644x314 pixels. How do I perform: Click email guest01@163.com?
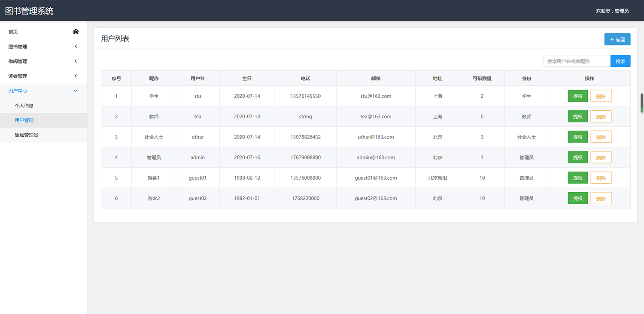coord(376,178)
